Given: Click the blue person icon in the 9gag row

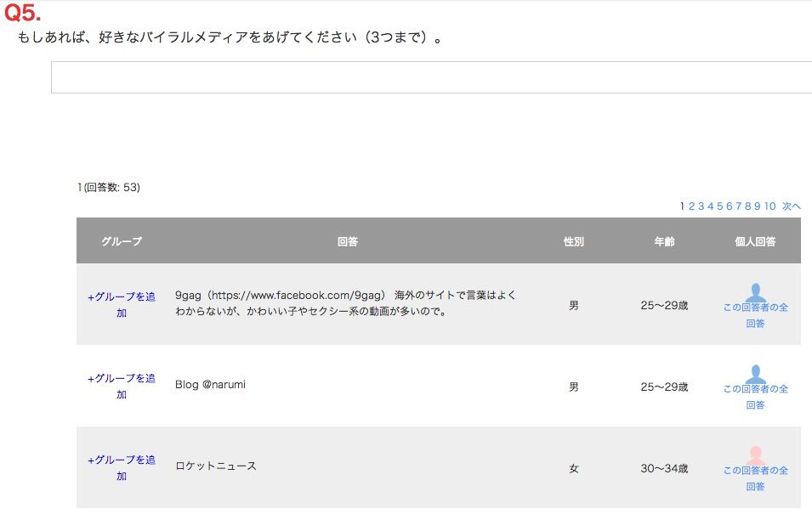Looking at the screenshot, I should 755,291.
